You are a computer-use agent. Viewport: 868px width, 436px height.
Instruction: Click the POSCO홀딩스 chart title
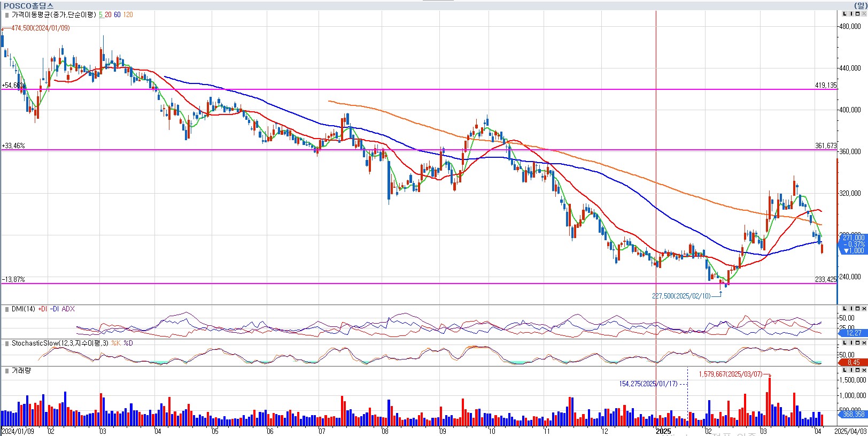coord(28,5)
